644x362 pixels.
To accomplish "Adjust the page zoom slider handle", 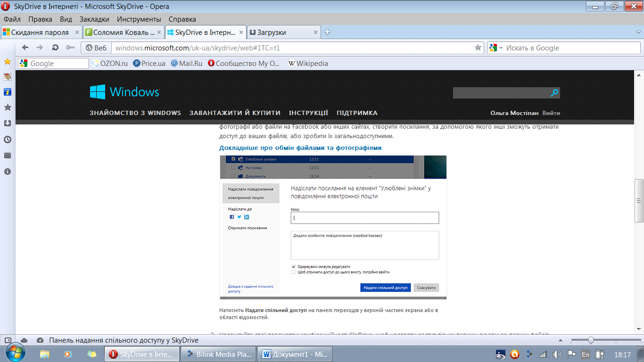I will click(591, 340).
